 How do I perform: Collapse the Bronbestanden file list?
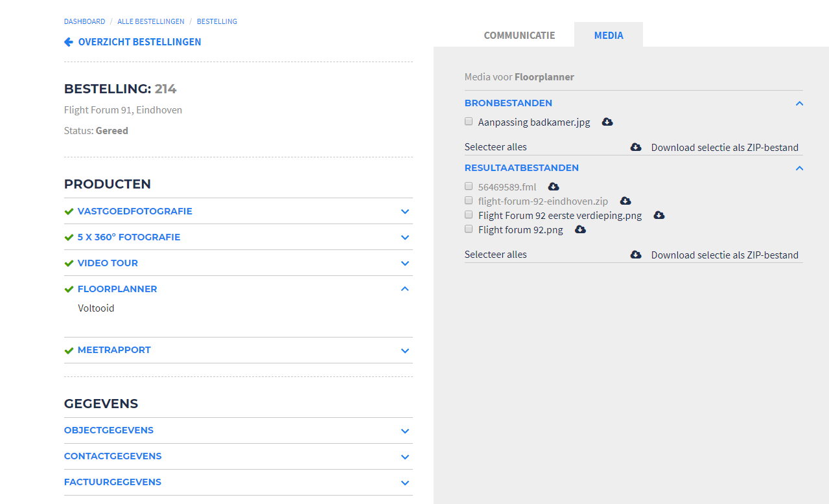[x=799, y=103]
